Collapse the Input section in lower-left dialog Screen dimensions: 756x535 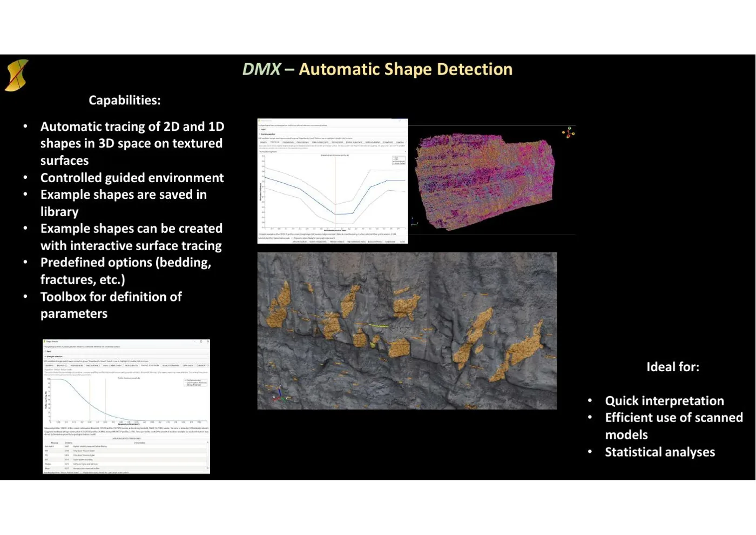(45, 351)
